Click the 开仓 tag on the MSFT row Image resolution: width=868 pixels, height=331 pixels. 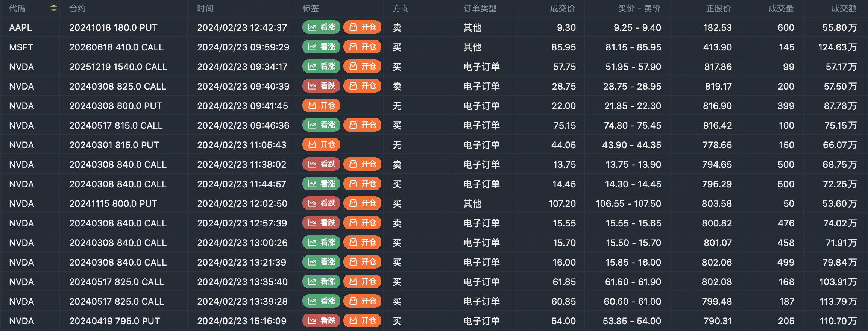pos(363,47)
